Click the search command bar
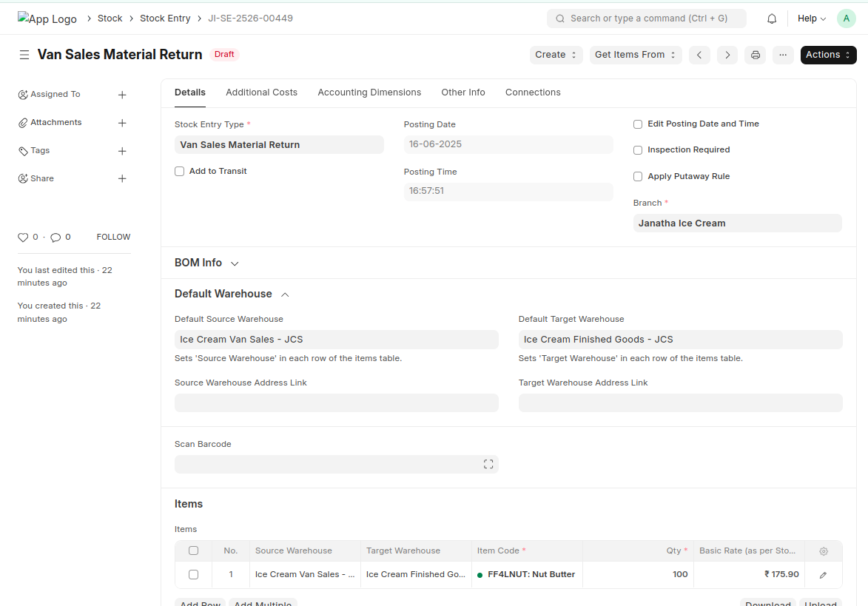The height and width of the screenshot is (606, 868). 646,18
